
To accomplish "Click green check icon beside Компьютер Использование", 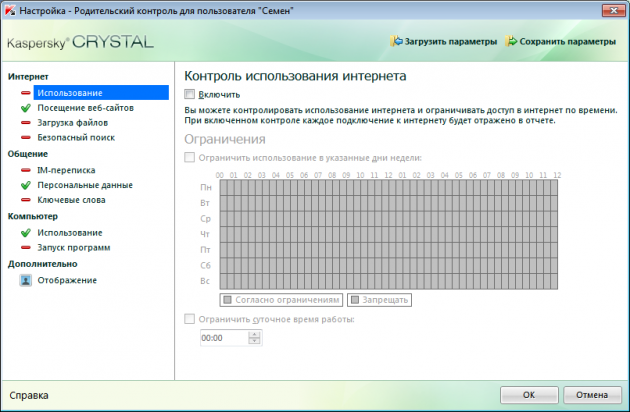I will click(26, 233).
